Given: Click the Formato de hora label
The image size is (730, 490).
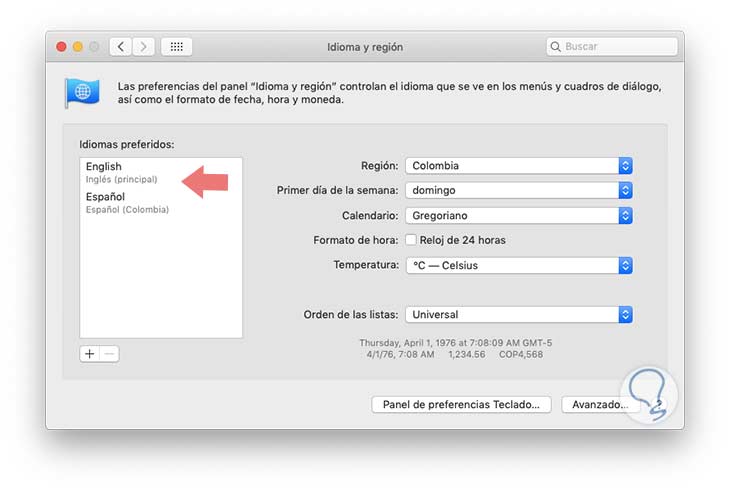Looking at the screenshot, I should (356, 240).
